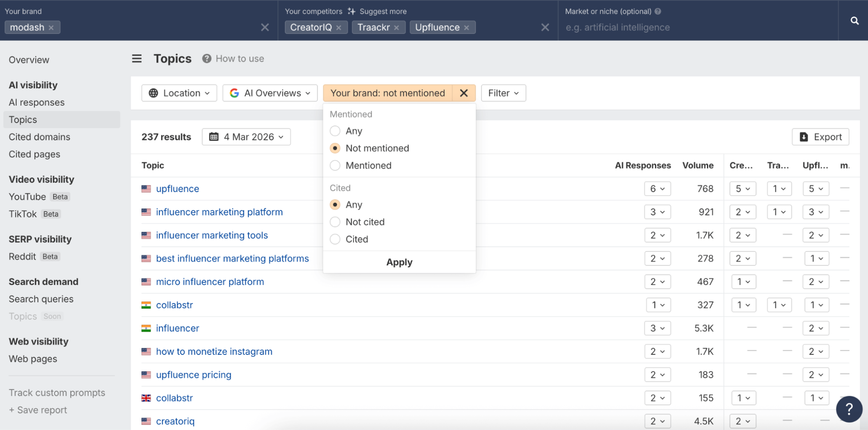Open the micro influencer platform topic

210,282
